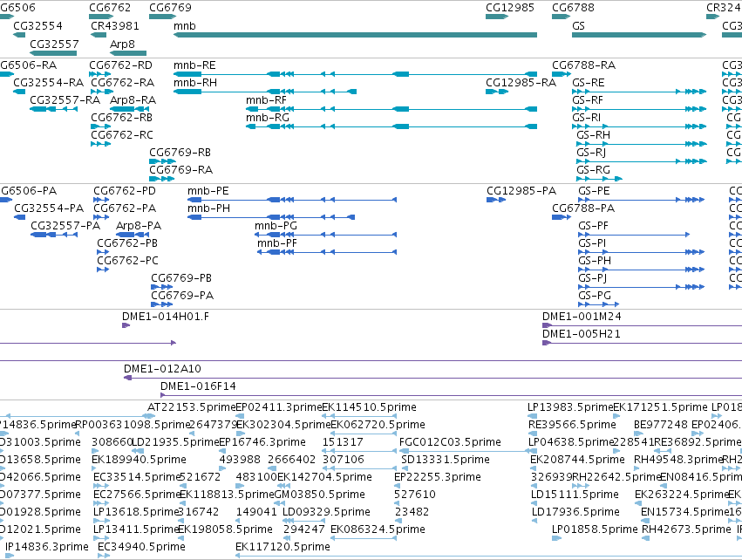The height and width of the screenshot is (560, 742).
Task: Click the LP13983.5prime EST label
Action: pos(570,407)
